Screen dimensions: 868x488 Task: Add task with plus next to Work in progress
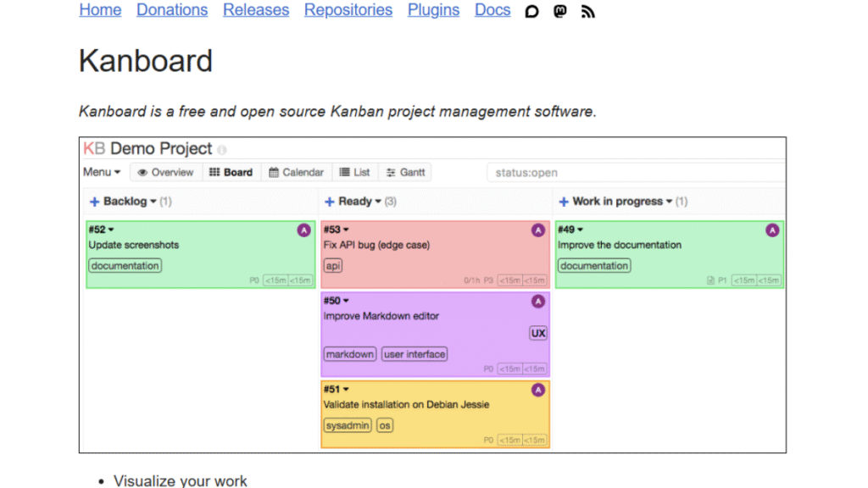[564, 202]
